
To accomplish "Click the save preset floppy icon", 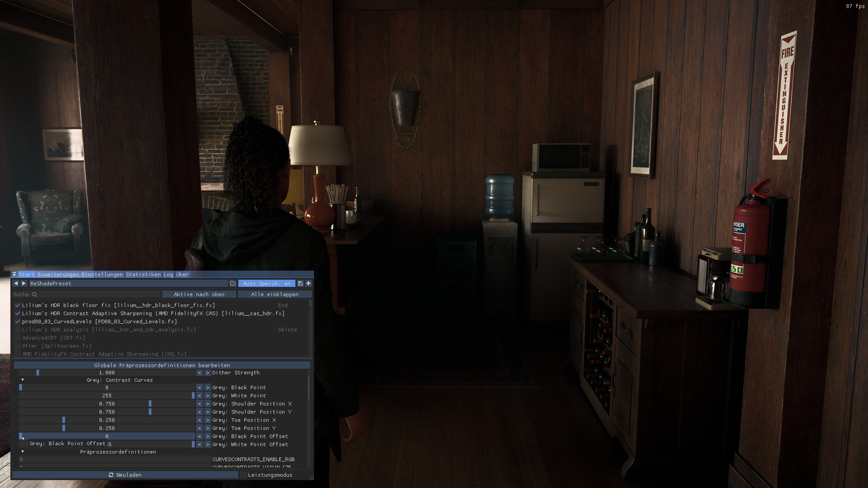I will (300, 283).
